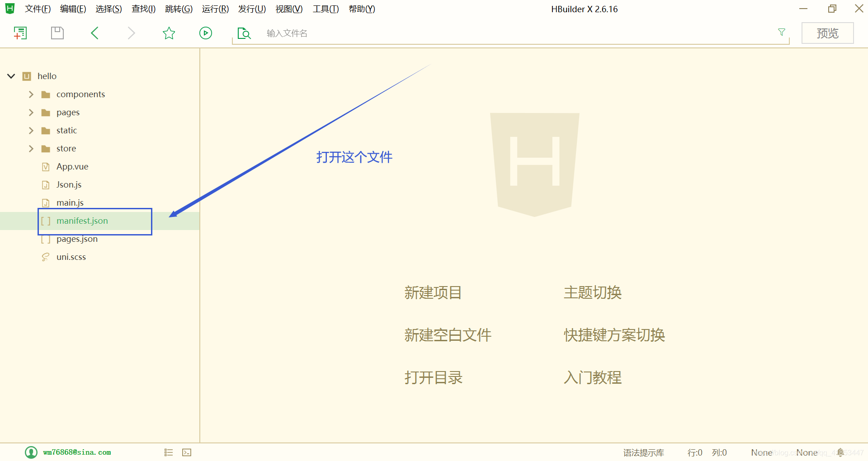Open the 跳转(G) menu
The image size is (868, 461).
179,9
